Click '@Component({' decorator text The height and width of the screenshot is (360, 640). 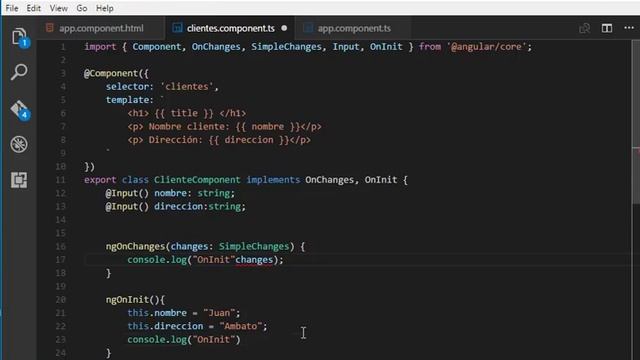[x=116, y=73]
